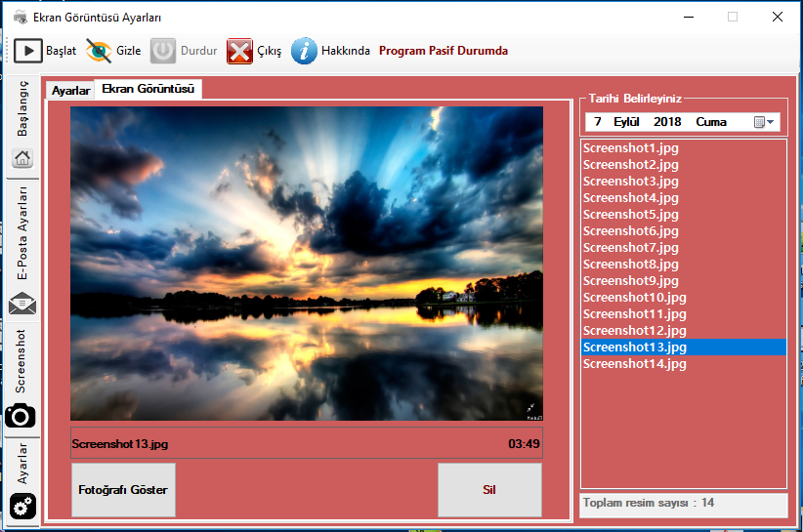Open the Ayarlar gears icon in sidebar
803x532 pixels.
coord(22,507)
